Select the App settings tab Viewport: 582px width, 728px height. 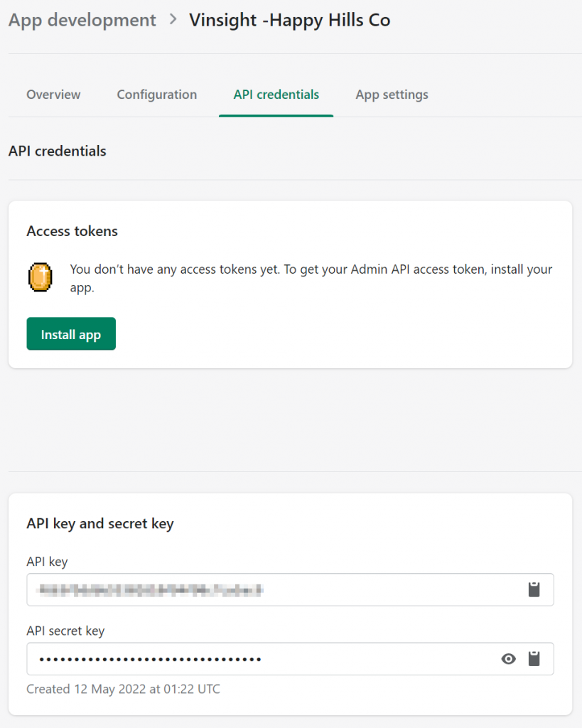tap(392, 94)
